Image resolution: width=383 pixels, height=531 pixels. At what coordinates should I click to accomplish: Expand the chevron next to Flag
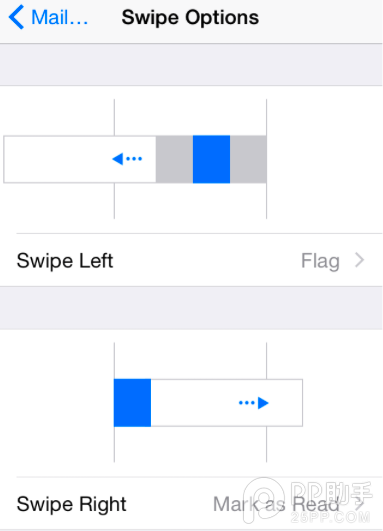click(x=360, y=260)
